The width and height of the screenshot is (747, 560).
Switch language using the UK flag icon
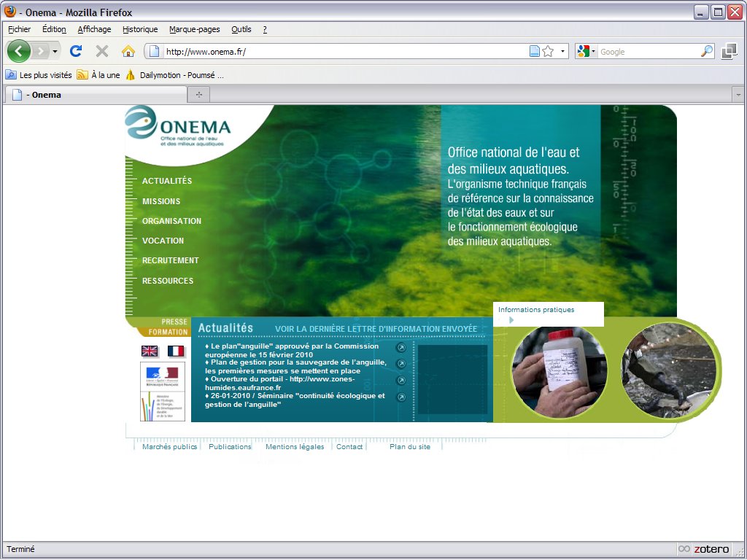tap(150, 351)
